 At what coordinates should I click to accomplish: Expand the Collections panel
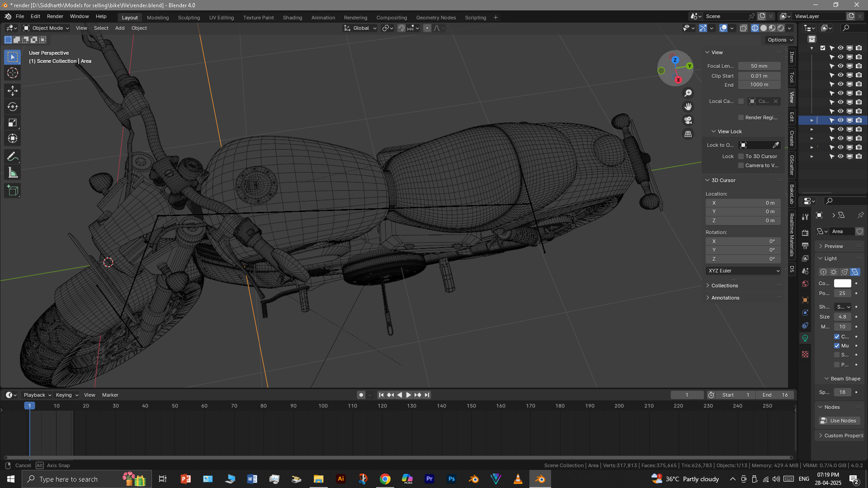point(724,286)
